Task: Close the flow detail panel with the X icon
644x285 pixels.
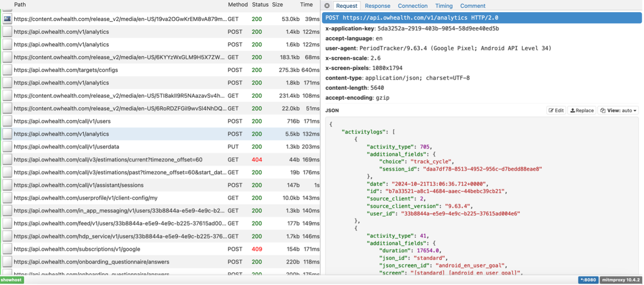Action: 327,6
